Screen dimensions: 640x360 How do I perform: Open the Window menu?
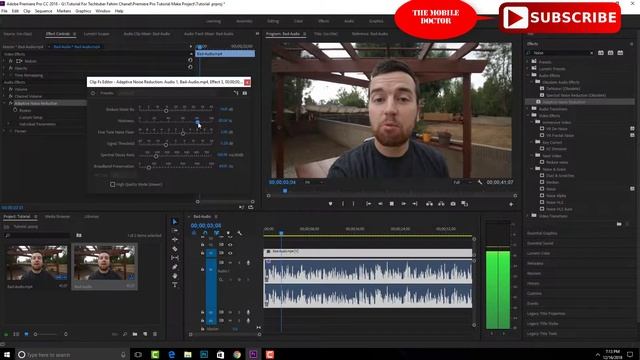(x=102, y=11)
